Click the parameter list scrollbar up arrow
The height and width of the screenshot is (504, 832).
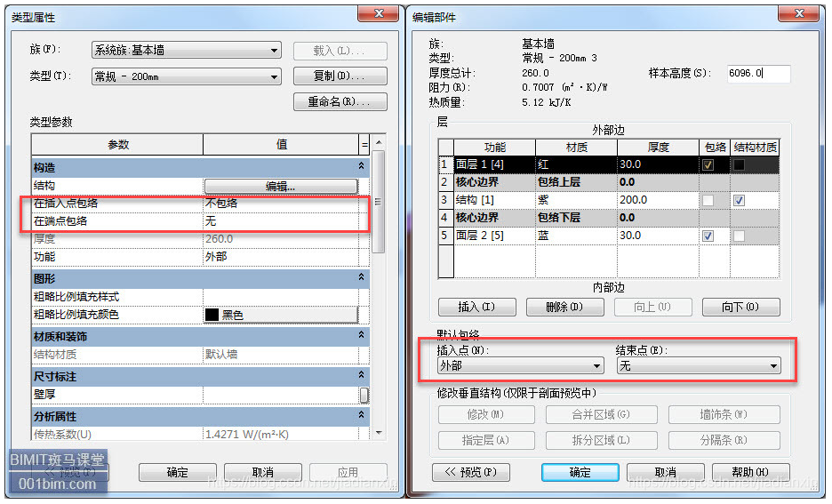[379, 143]
